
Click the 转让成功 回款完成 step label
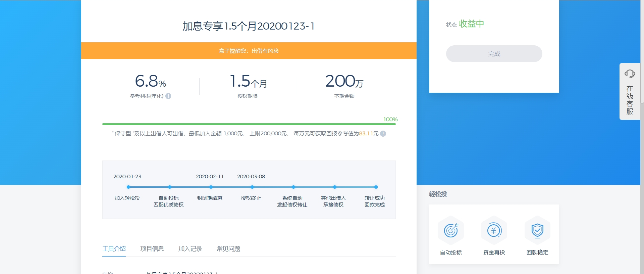pos(375,201)
